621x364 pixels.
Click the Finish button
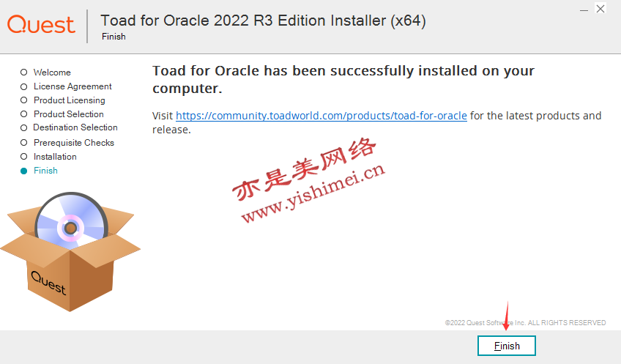click(507, 346)
